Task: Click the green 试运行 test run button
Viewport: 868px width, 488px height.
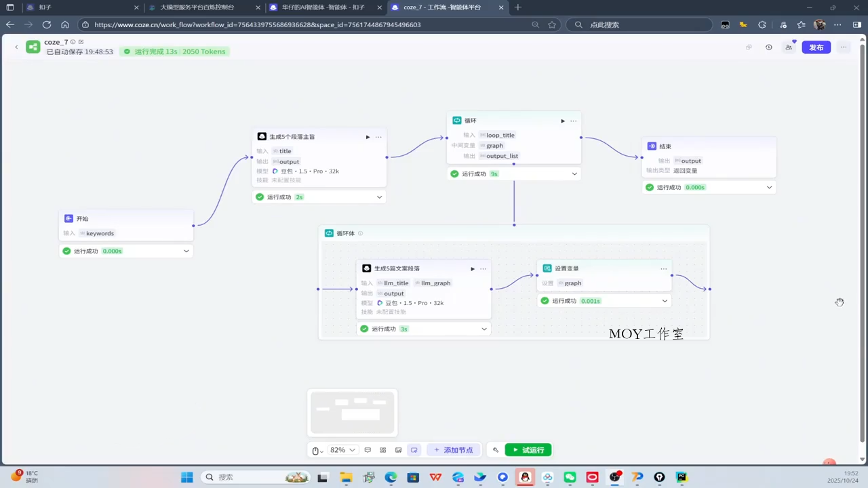Action: point(528,450)
